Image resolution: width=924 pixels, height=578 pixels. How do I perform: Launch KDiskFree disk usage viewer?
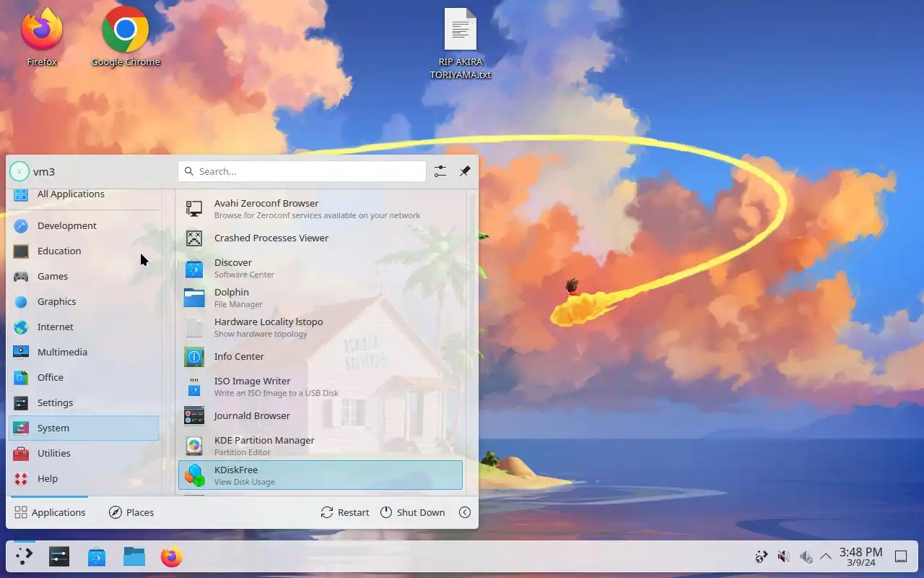coord(321,475)
